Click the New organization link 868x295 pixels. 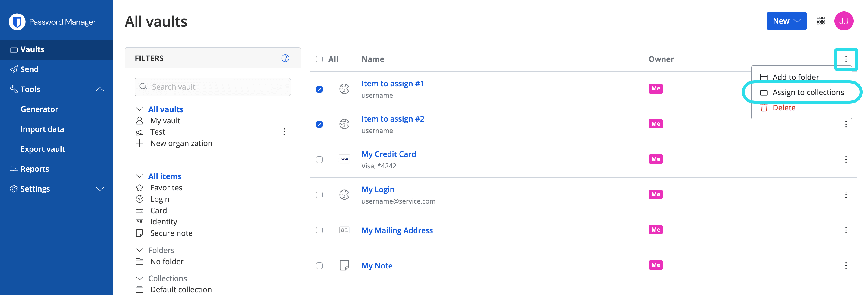click(x=181, y=143)
